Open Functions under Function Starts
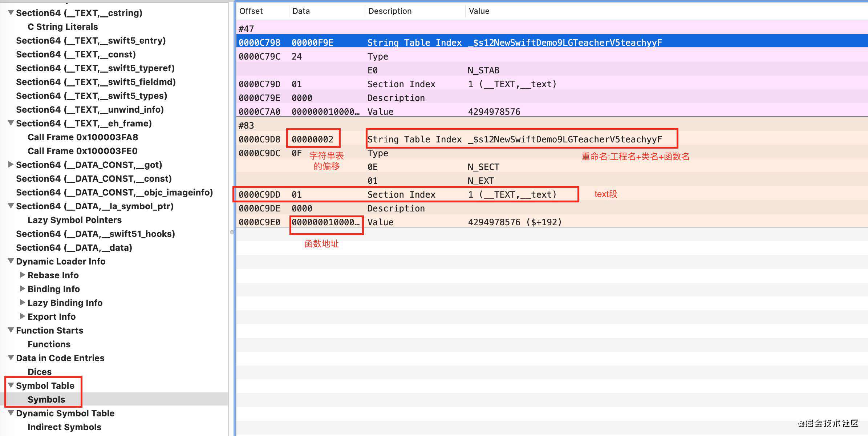The image size is (868, 436). click(49, 344)
